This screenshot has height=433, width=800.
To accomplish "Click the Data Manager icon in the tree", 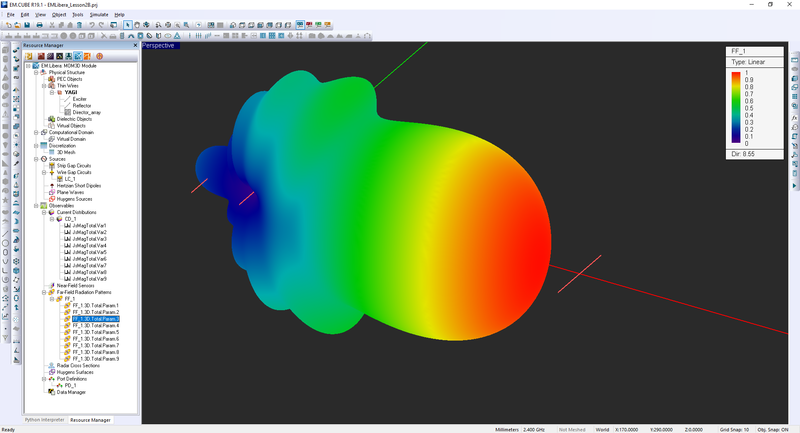I will 50,393.
